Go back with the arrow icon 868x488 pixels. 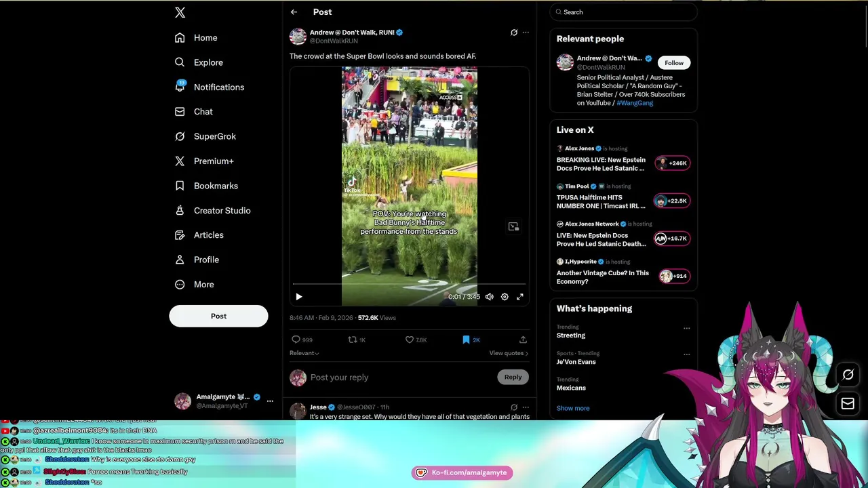294,12
